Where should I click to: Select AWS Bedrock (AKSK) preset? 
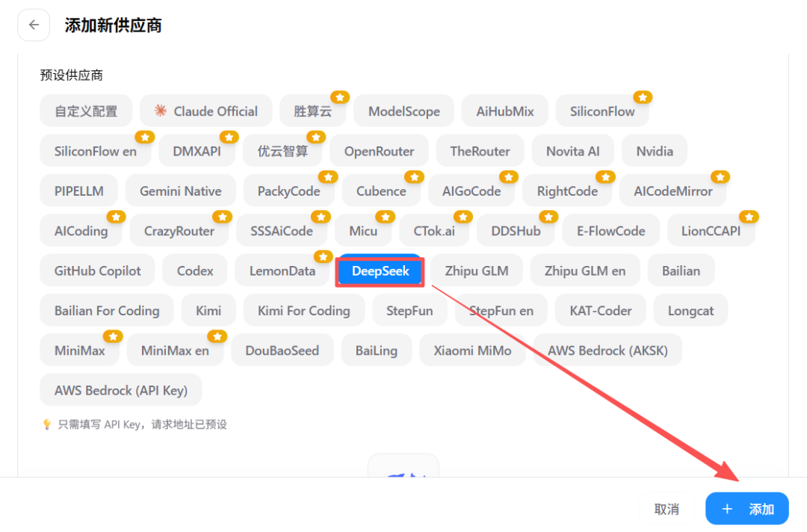coord(607,350)
